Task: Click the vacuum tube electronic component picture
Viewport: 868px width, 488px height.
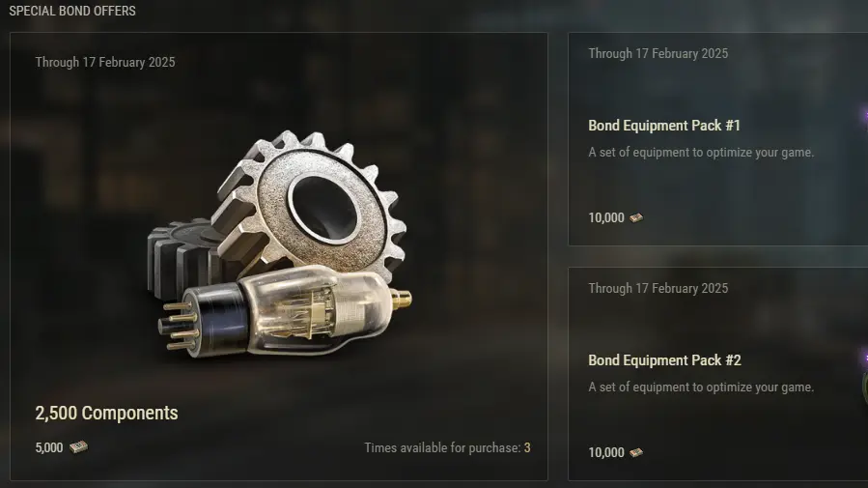Action: click(285, 312)
